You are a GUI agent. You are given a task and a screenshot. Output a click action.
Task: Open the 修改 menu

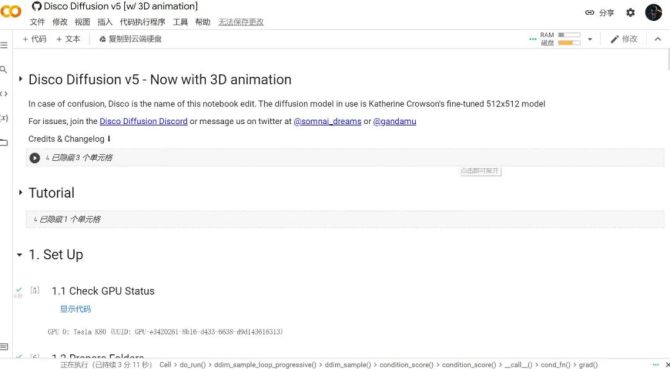click(60, 22)
